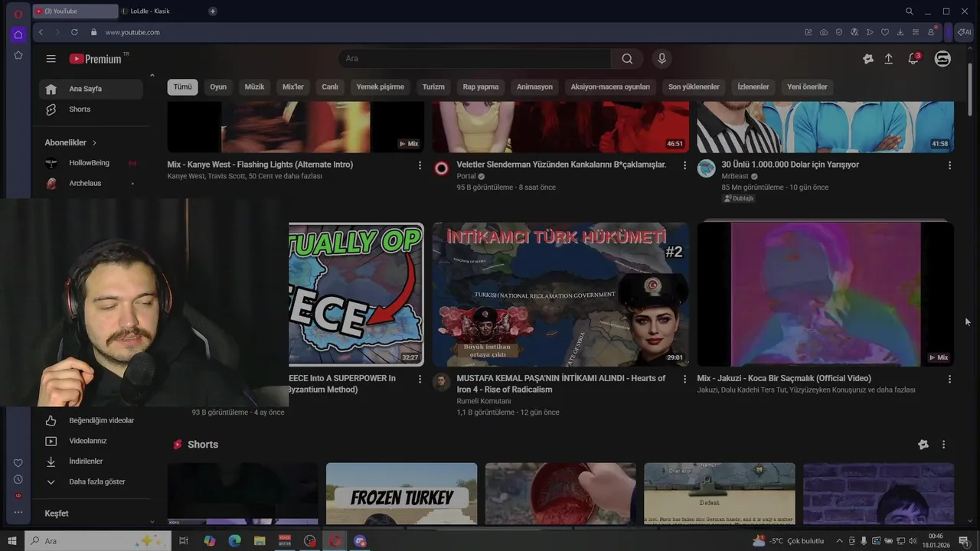980x551 pixels.
Task: Select the Müzik filter chip
Action: 254,87
